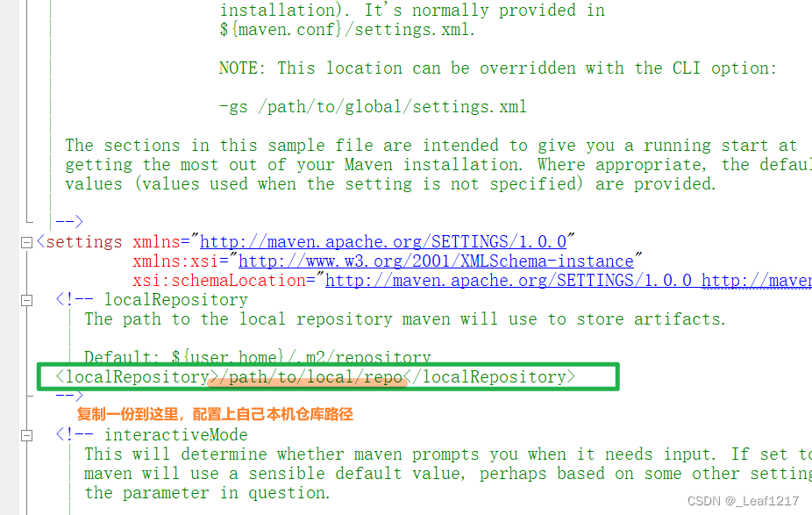The width and height of the screenshot is (812, 515).
Task: Collapse the settings element fold marker
Action: 26,242
